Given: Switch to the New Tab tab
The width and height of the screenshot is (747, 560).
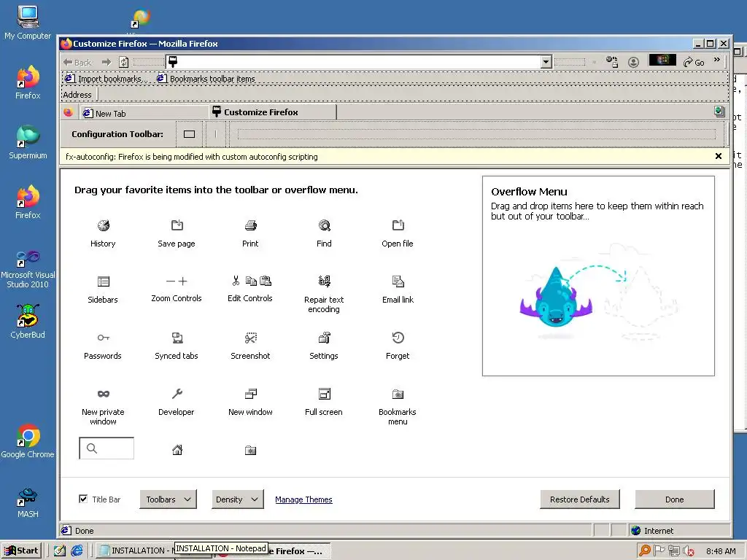Looking at the screenshot, I should (143, 113).
